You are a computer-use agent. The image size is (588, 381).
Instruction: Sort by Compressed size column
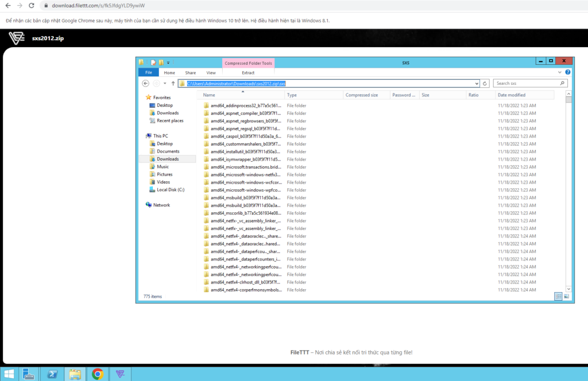tap(366, 95)
